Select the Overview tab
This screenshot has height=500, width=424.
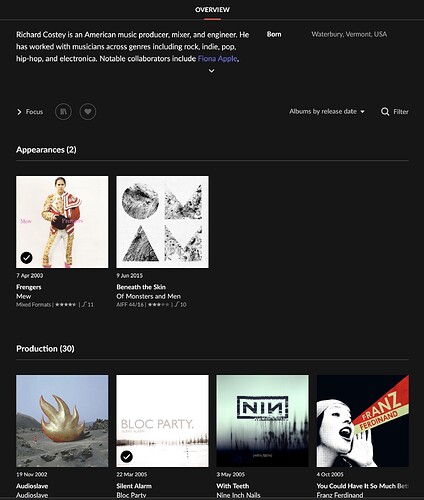[212, 10]
